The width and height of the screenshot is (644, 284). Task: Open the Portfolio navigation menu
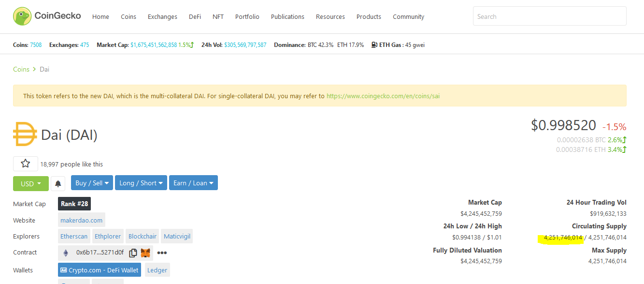point(247,16)
